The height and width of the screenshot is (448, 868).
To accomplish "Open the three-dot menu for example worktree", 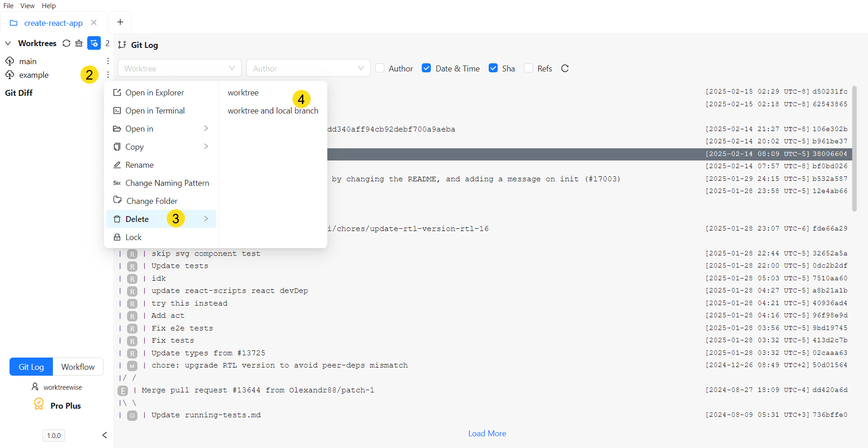I will pyautogui.click(x=108, y=75).
